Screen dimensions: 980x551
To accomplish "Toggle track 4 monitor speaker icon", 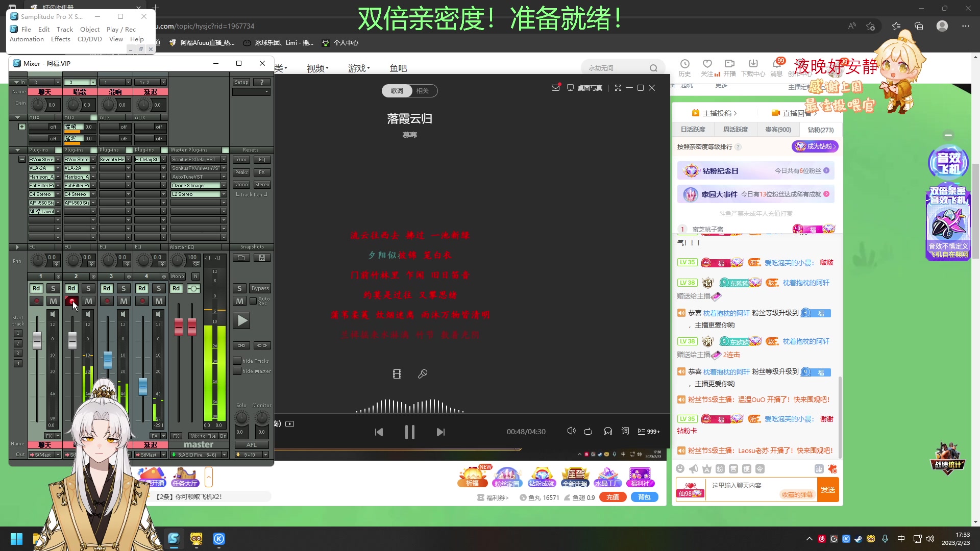I will (158, 314).
